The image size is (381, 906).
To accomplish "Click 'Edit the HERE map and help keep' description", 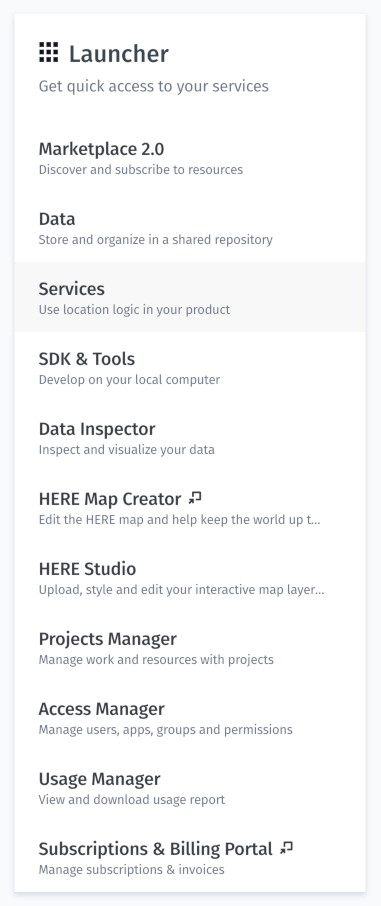I will pos(179,519).
